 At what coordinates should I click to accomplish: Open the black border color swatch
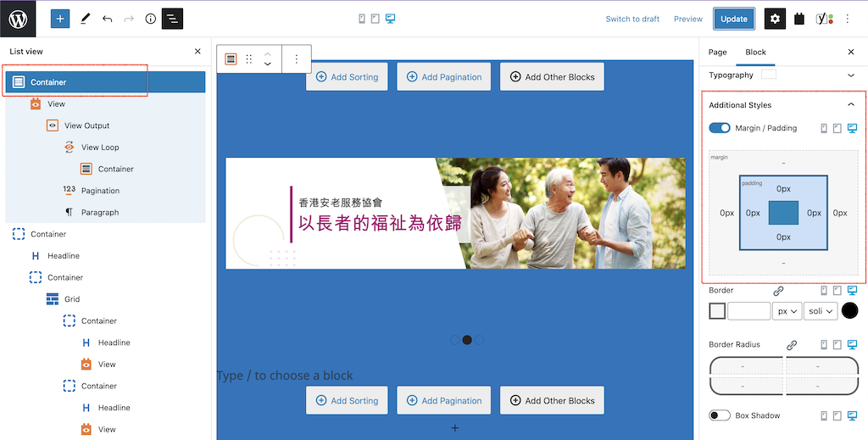[x=849, y=311]
